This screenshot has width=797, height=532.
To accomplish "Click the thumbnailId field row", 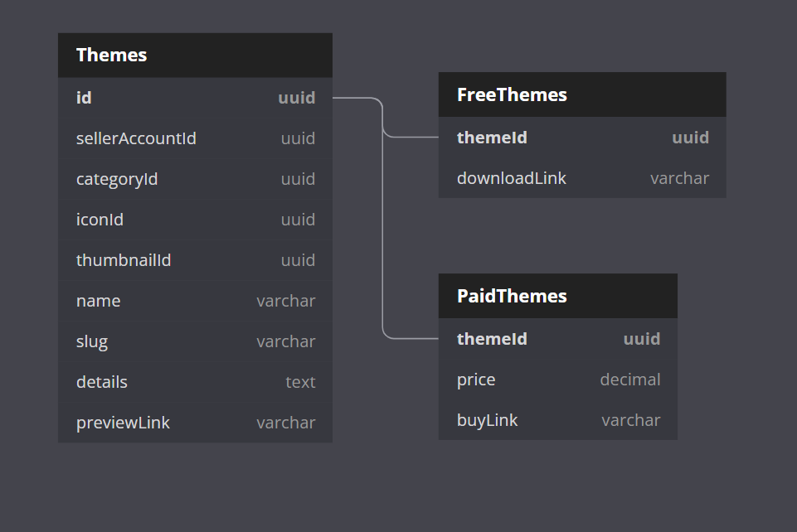I will click(x=195, y=260).
